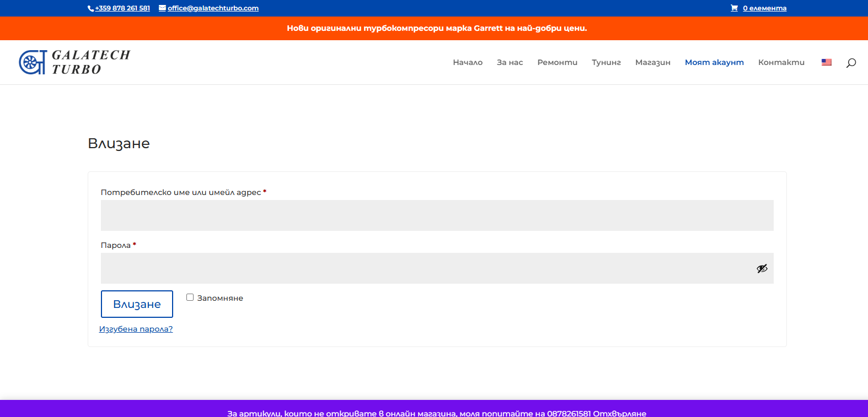Select Моят акаунт menu item
The height and width of the screenshot is (417, 868).
714,62
